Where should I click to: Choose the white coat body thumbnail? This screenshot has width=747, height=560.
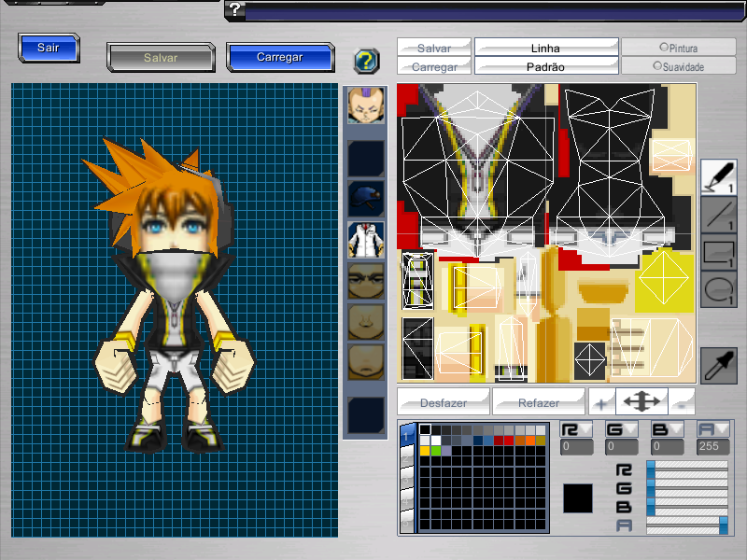click(365, 240)
